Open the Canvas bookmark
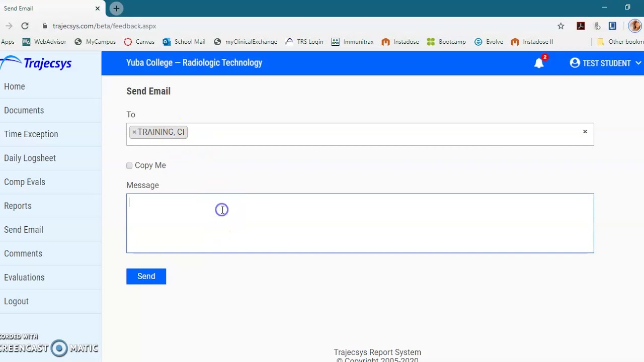 click(139, 42)
